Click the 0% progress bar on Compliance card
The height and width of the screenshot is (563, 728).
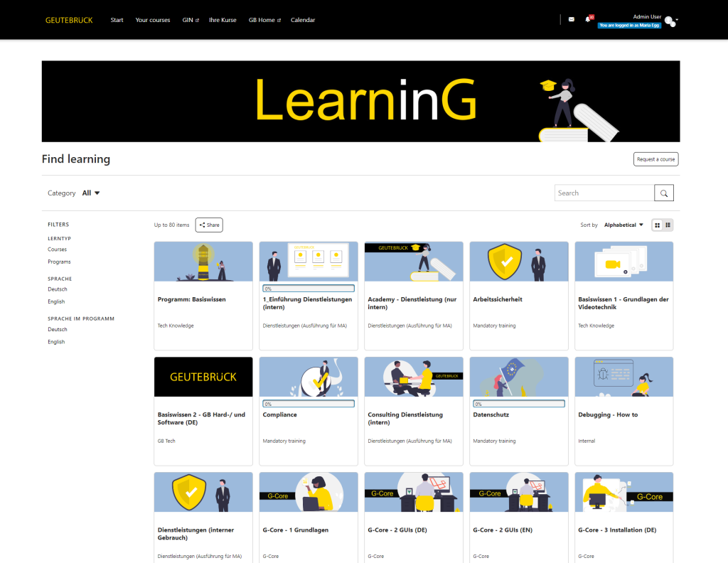pos(309,404)
